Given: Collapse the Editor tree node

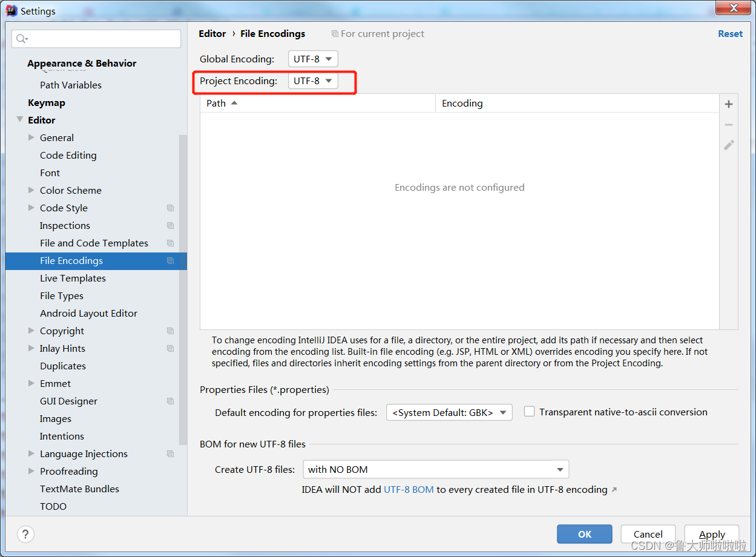Looking at the screenshot, I should pos(20,120).
